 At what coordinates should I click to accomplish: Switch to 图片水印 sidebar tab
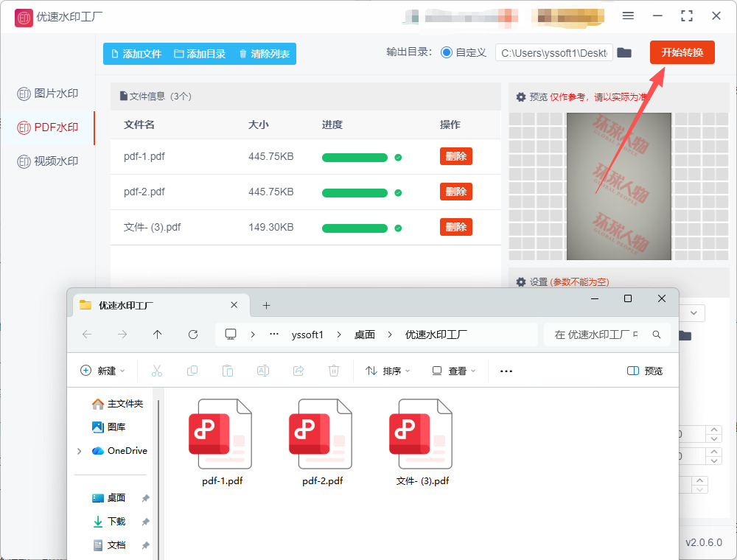48,94
